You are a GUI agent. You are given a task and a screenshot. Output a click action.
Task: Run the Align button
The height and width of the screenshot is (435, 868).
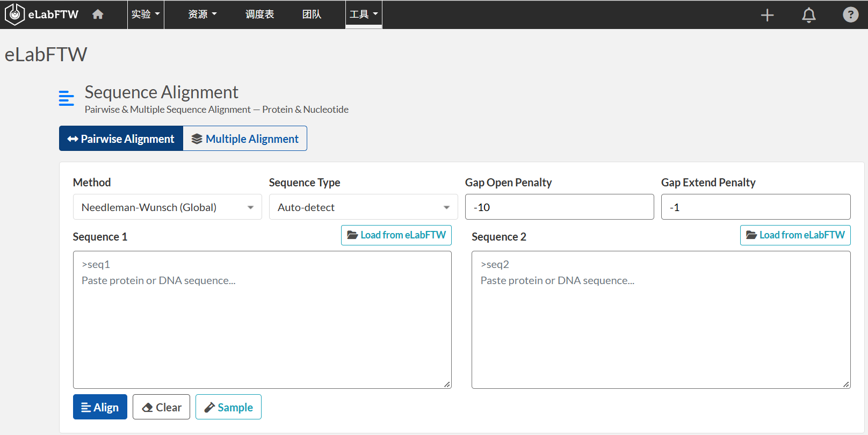pyautogui.click(x=100, y=407)
